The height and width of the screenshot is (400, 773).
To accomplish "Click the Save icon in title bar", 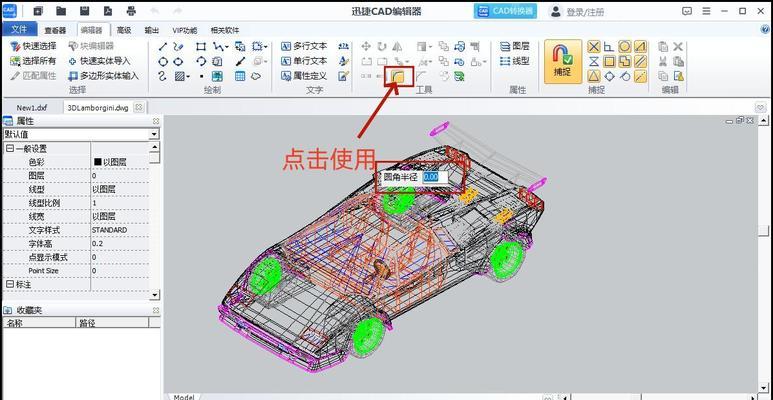I will tap(84, 11).
